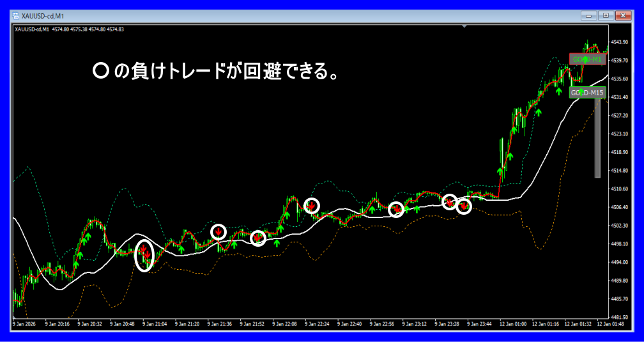Viewport: 644px width, 342px height.
Task: Click the 12 Jan 01:00 time axis label
Action: coord(513,324)
